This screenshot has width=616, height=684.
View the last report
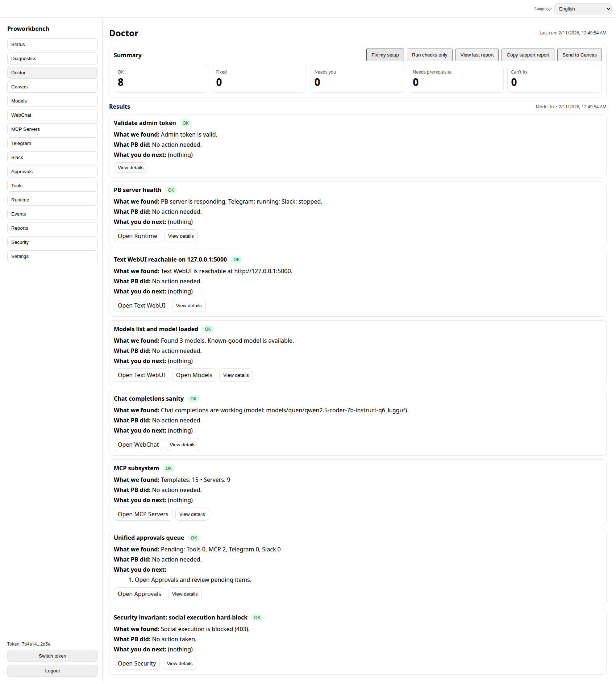tap(477, 55)
